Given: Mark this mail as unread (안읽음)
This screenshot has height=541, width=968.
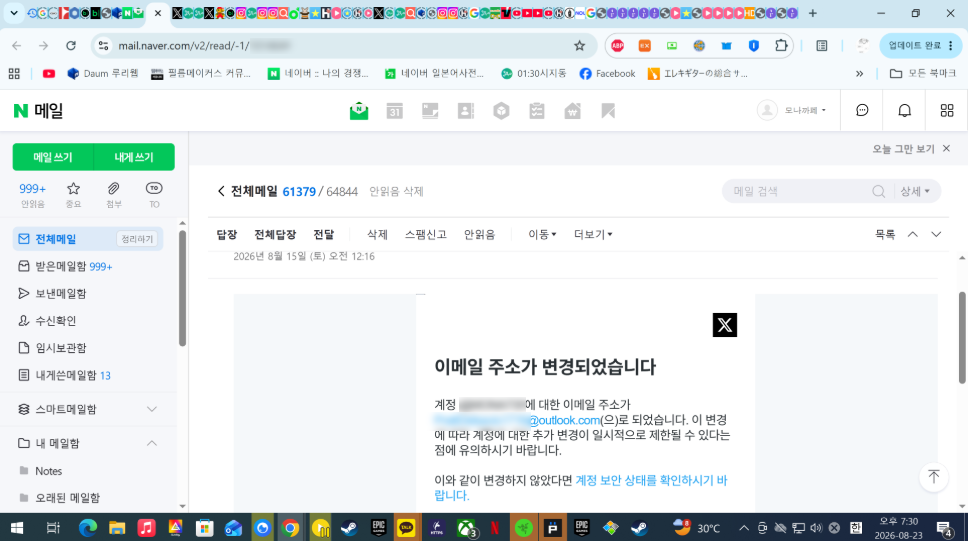Looking at the screenshot, I should point(480,235).
